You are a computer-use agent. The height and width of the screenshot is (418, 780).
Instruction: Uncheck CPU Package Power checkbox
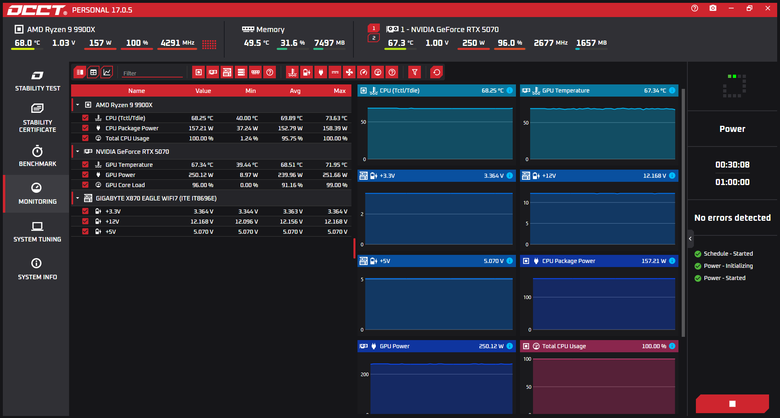[x=85, y=128]
